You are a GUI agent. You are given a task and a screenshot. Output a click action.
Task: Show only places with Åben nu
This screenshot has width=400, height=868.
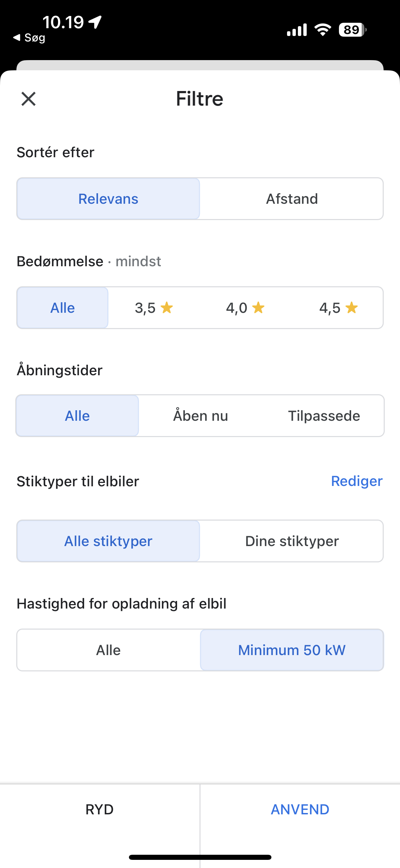pos(201,416)
